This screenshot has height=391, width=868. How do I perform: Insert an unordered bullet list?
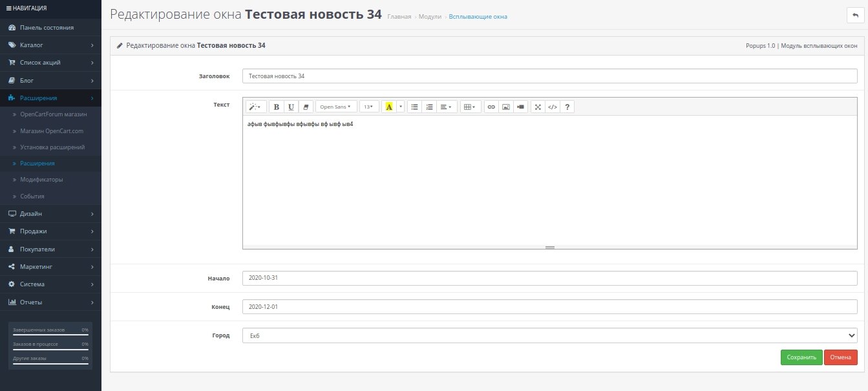(414, 107)
